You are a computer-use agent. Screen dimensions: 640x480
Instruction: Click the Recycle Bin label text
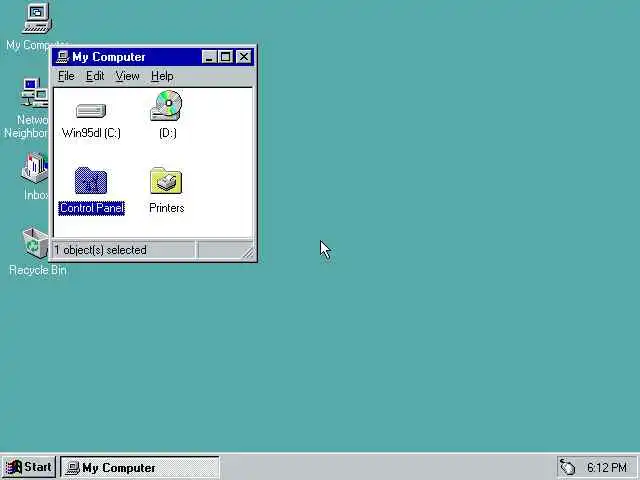click(x=38, y=270)
